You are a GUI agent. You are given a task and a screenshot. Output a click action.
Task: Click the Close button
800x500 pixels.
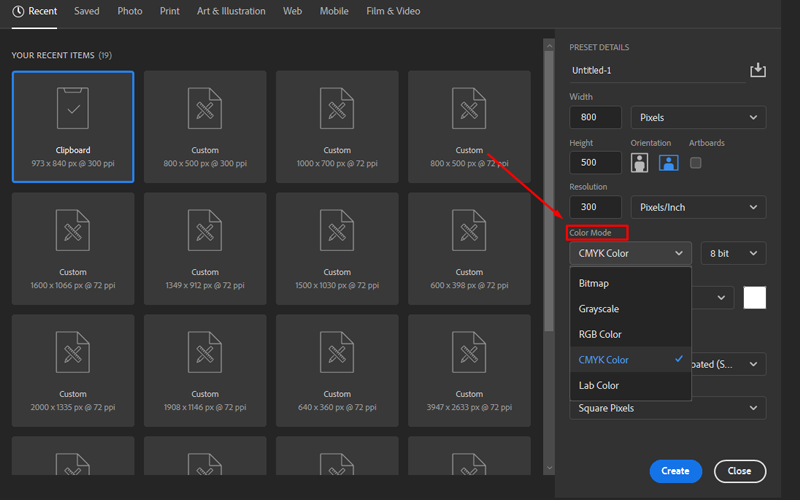[739, 471]
